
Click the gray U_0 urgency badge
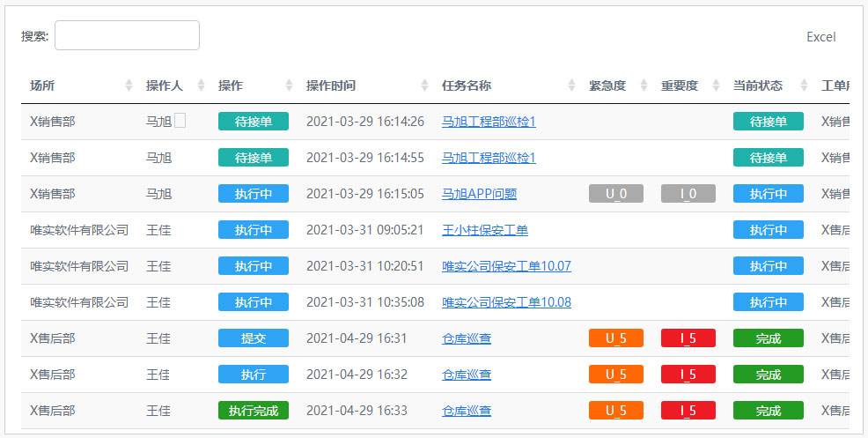click(615, 194)
